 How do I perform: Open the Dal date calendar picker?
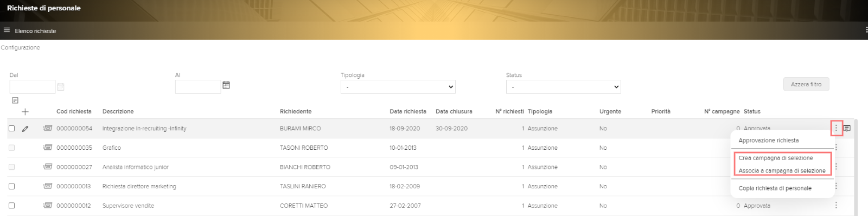coord(61,87)
